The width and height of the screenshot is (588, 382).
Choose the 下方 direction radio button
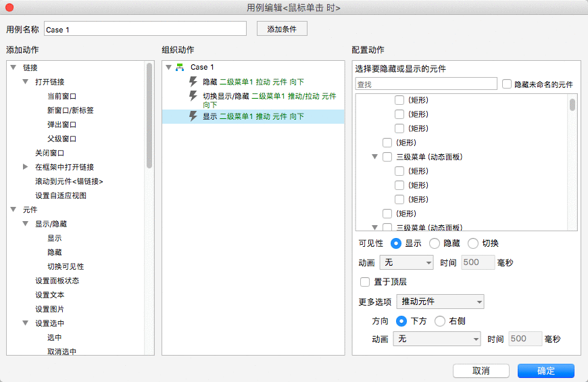(401, 321)
